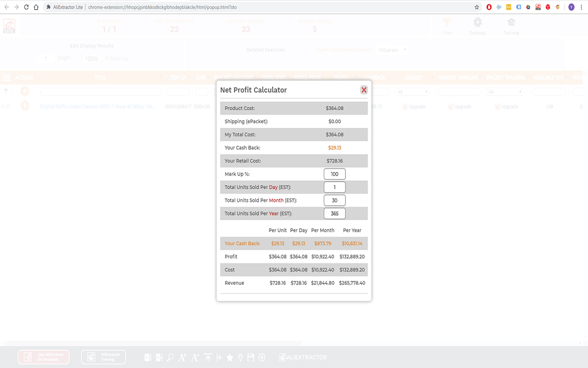Click the $728.16 Your Retail Cost value

click(334, 161)
